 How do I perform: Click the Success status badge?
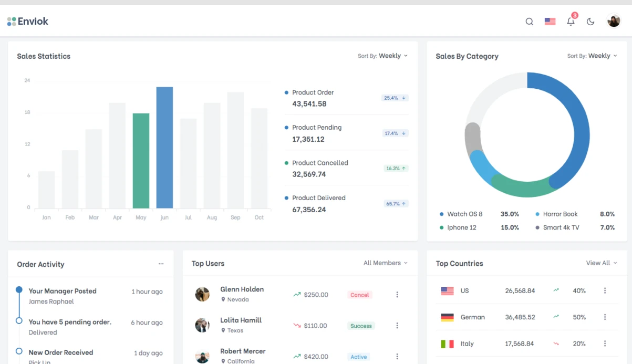click(x=361, y=326)
